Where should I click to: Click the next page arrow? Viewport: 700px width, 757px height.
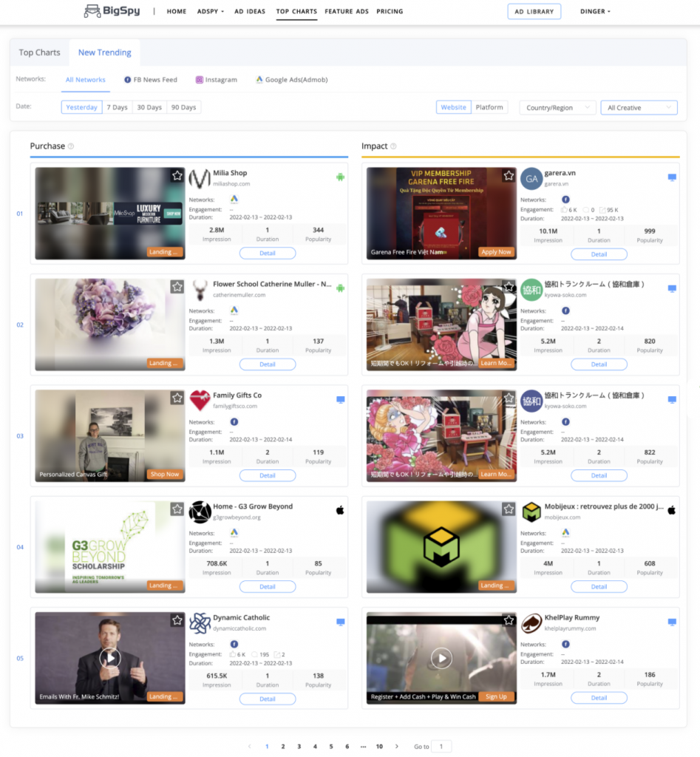(397, 747)
